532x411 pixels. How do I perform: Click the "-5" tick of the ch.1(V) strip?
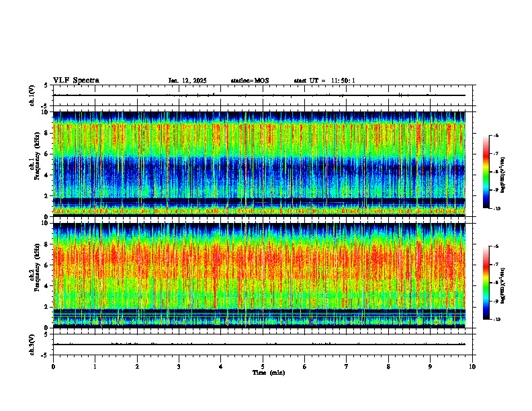tap(46, 106)
